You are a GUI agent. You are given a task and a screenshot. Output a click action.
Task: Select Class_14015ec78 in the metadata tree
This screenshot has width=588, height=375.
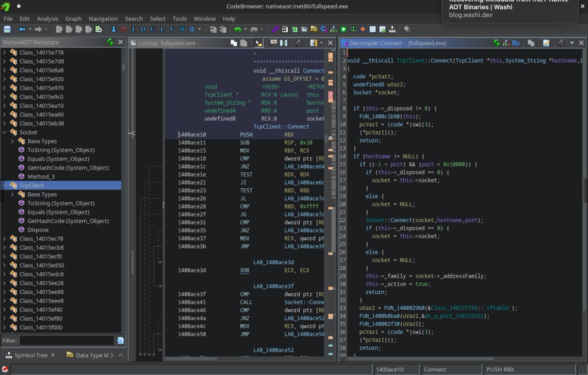coord(41,238)
